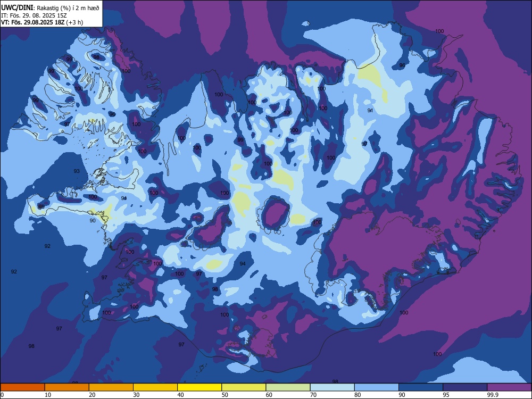Select the 90–95 medium blue legend swatch
Screen dimensions: 532x399
click(421, 387)
